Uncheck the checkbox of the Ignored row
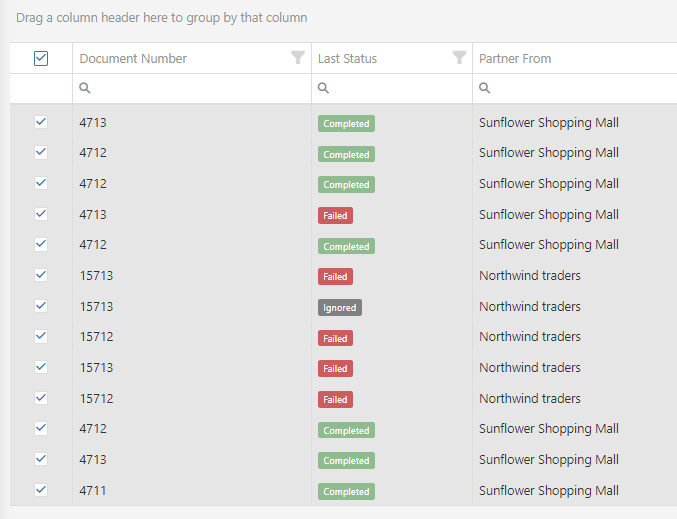Image resolution: width=677 pixels, height=519 pixels. (41, 306)
